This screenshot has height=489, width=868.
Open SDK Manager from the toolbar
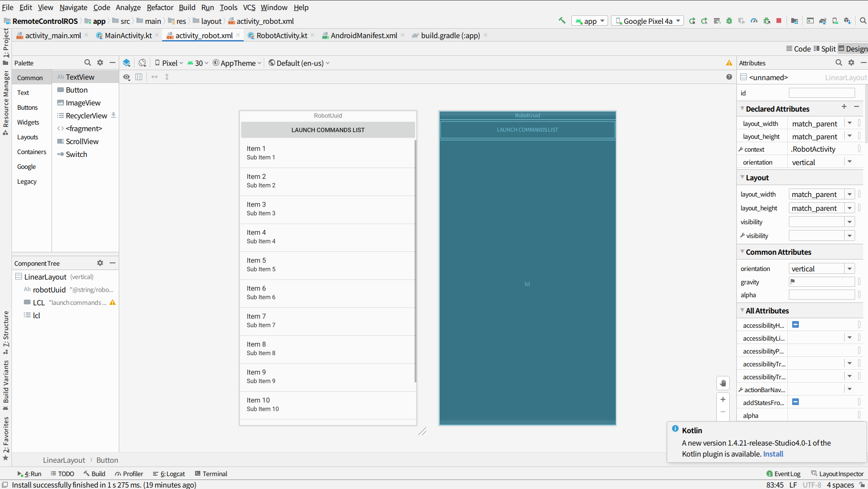pyautogui.click(x=847, y=21)
